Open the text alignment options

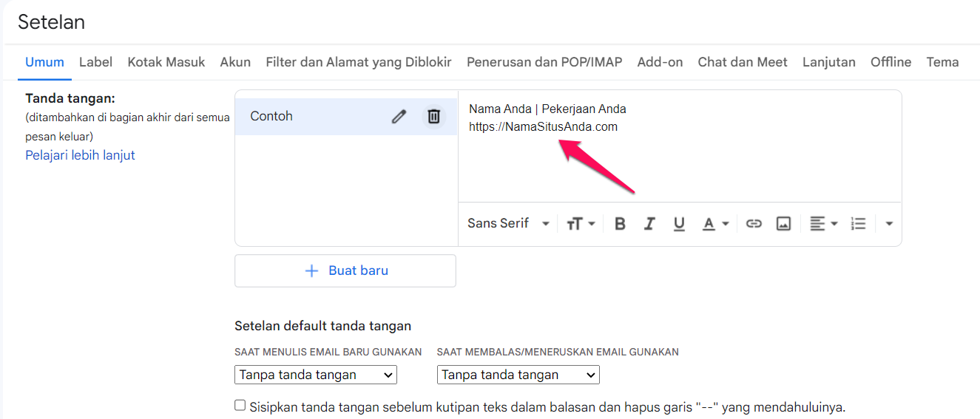point(823,223)
